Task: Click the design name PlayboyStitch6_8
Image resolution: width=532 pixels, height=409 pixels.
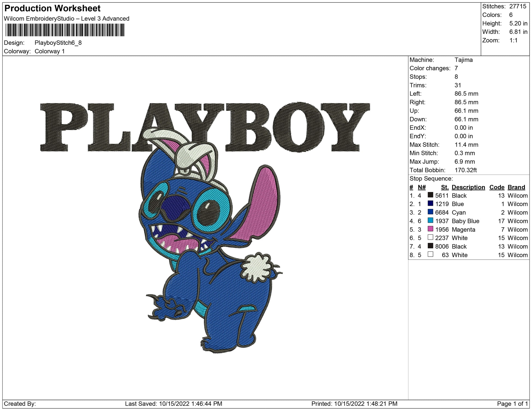Action: coord(58,43)
